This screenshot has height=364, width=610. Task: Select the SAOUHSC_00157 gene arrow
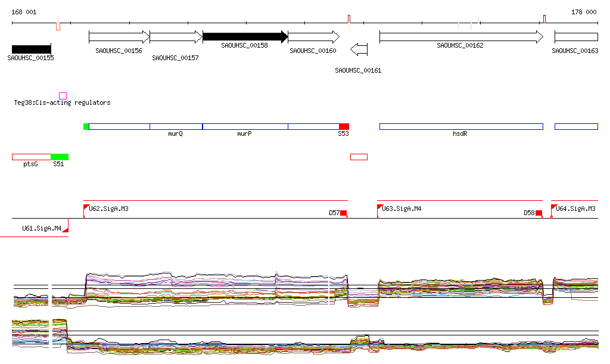(176, 37)
